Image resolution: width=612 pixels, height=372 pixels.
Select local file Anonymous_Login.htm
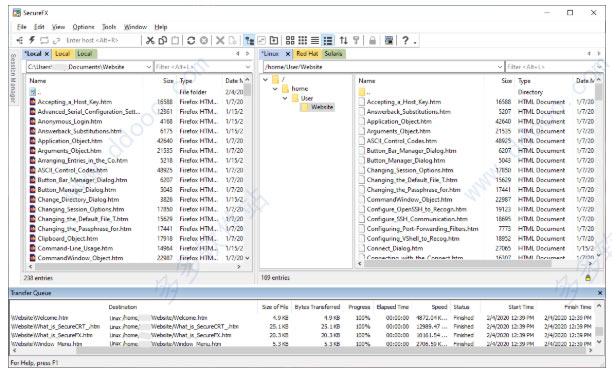coord(69,121)
